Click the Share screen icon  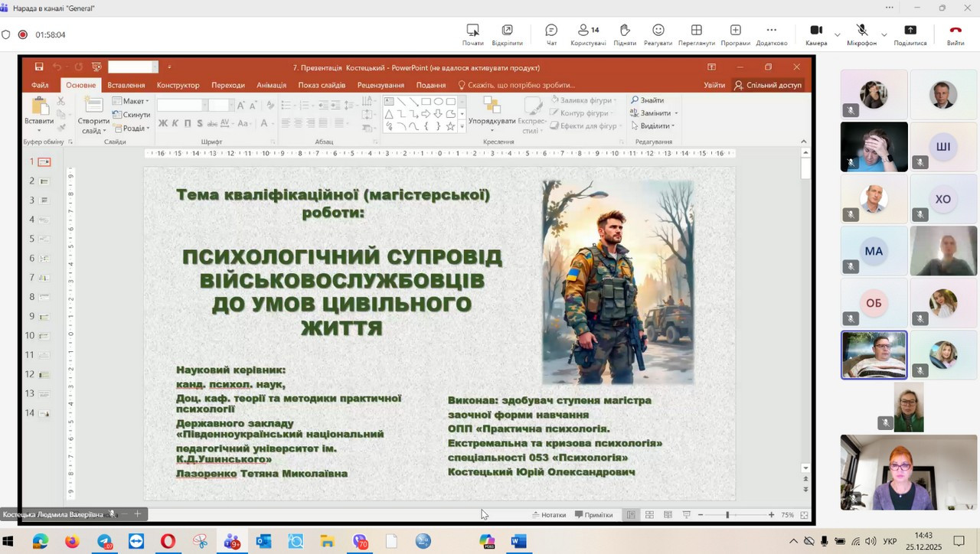coord(910,34)
